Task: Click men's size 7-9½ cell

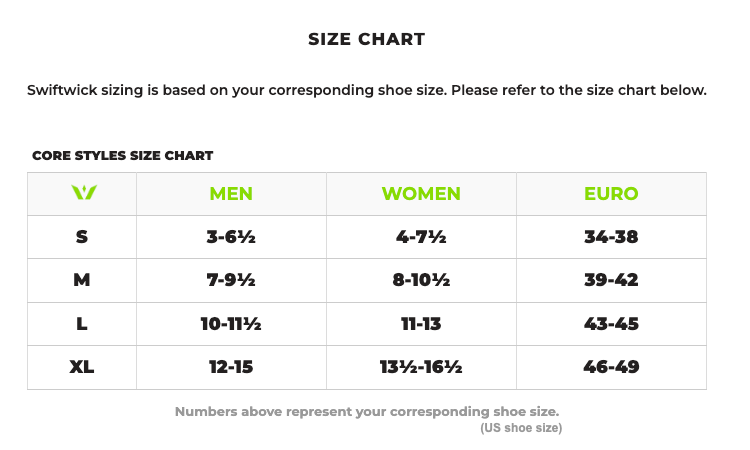Action: (x=231, y=280)
